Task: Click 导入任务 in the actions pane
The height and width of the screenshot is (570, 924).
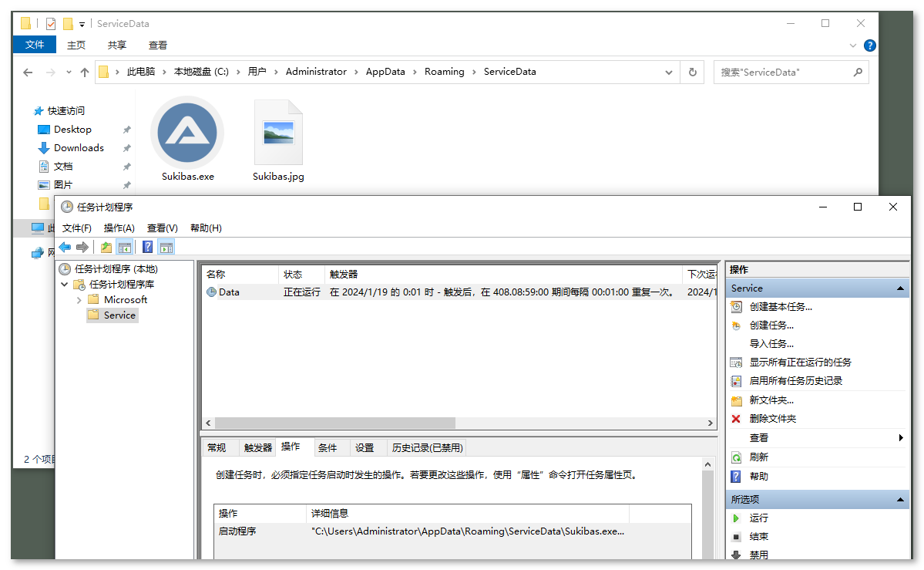Action: (x=771, y=344)
